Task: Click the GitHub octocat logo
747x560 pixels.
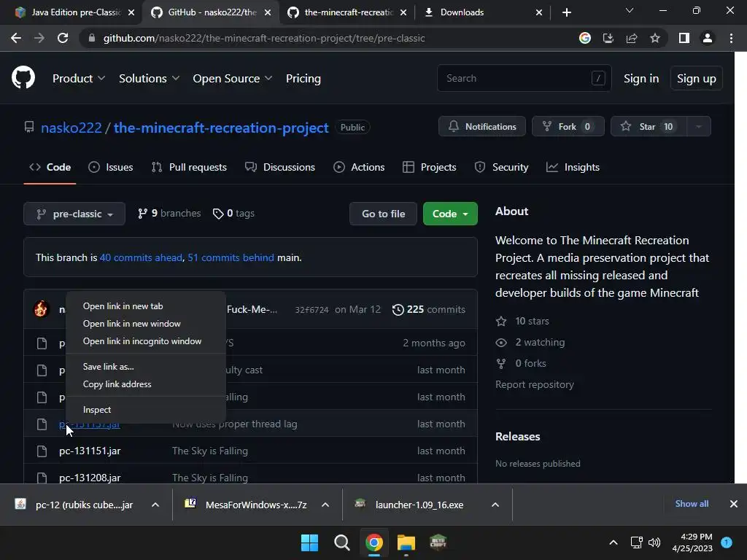Action: (23, 78)
